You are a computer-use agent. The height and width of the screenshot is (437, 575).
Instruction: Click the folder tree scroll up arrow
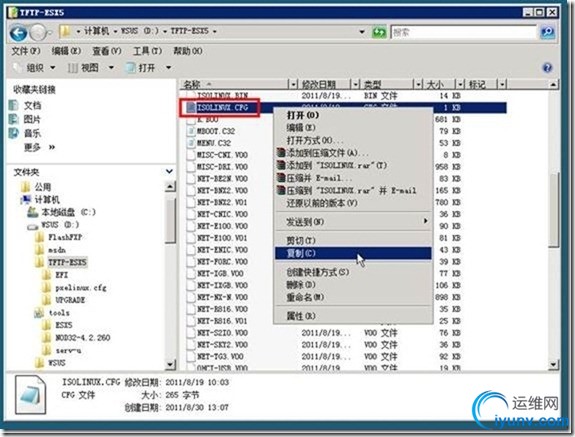tap(170, 187)
